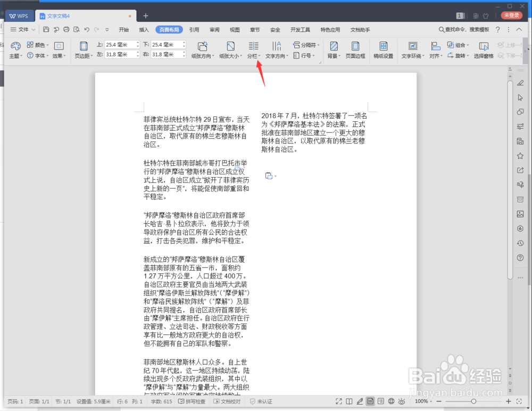Screen dimensions: 532x411
Task: Click the pen icon in right sidebar
Action: click(520, 83)
